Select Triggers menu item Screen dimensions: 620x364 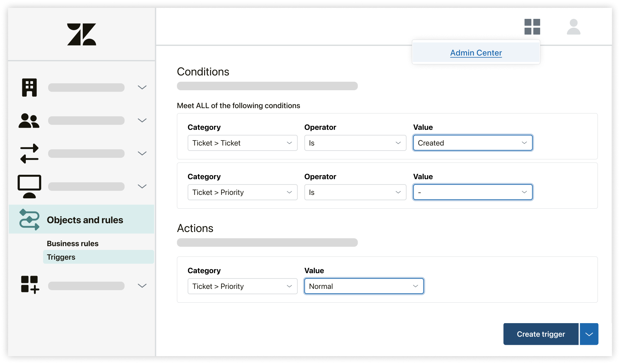click(x=61, y=256)
